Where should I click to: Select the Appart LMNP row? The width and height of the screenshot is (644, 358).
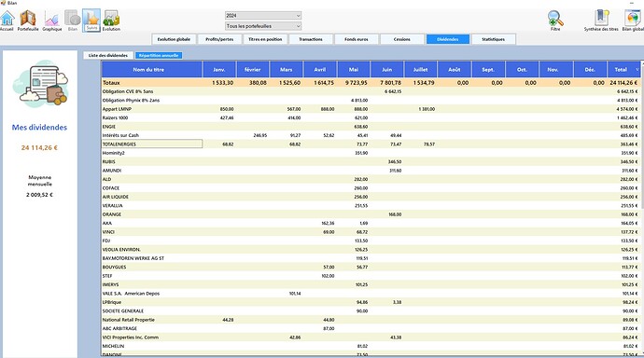click(371, 109)
